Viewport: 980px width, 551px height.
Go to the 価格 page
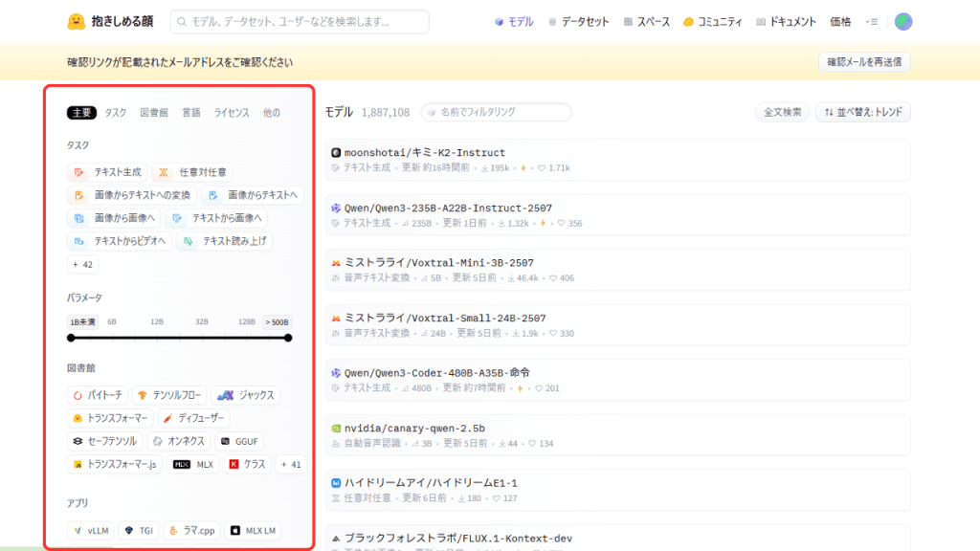pyautogui.click(x=840, y=22)
